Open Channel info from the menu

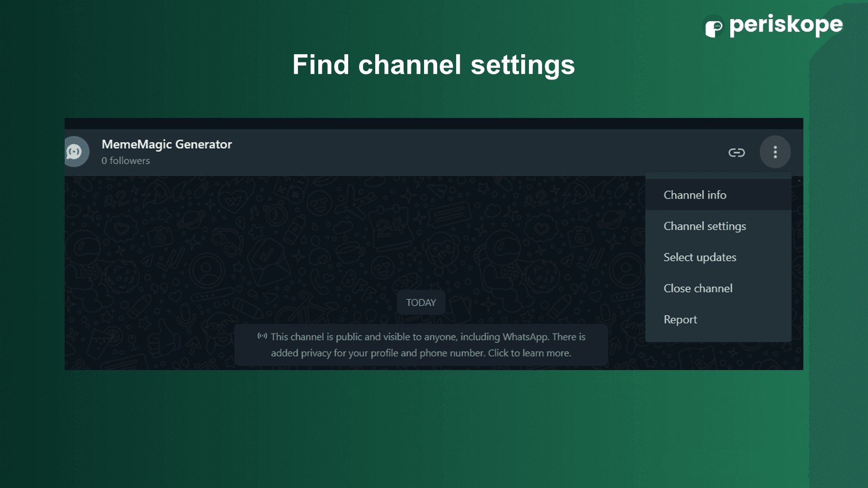click(695, 195)
